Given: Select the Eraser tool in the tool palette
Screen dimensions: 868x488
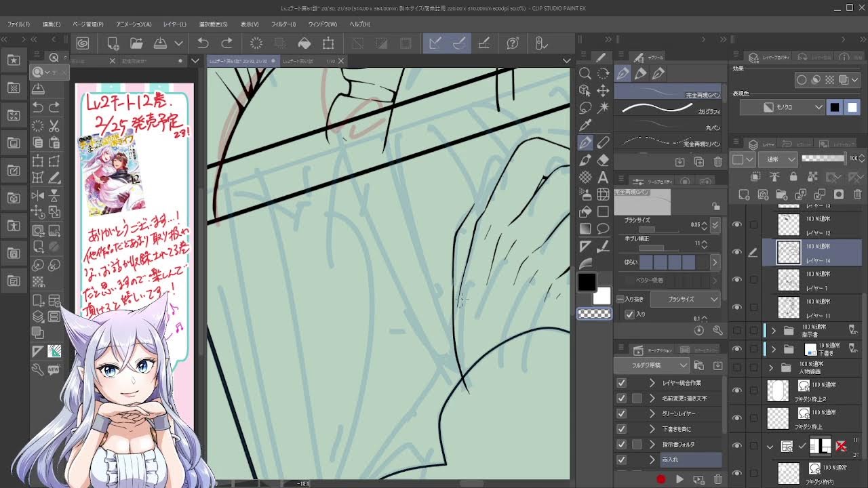Looking at the screenshot, I should tap(603, 161).
